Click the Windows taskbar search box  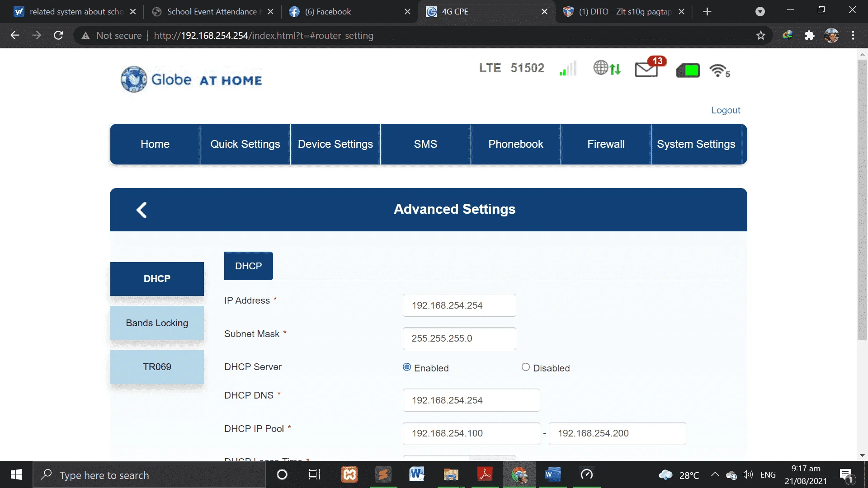pyautogui.click(x=149, y=475)
